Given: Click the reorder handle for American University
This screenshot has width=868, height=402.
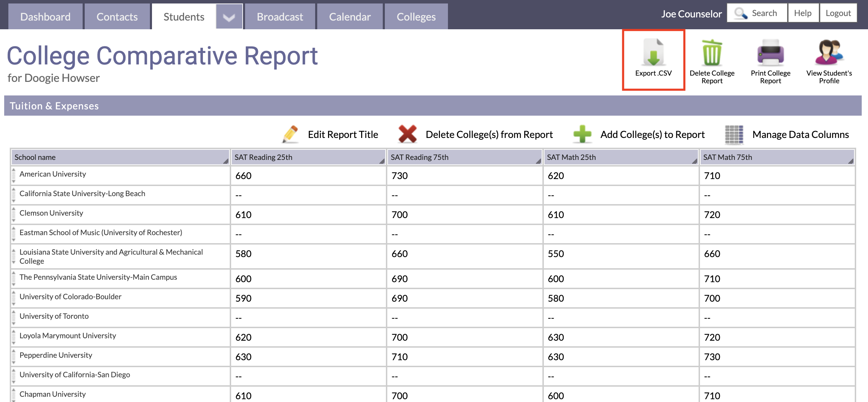Looking at the screenshot, I should pos(14,176).
